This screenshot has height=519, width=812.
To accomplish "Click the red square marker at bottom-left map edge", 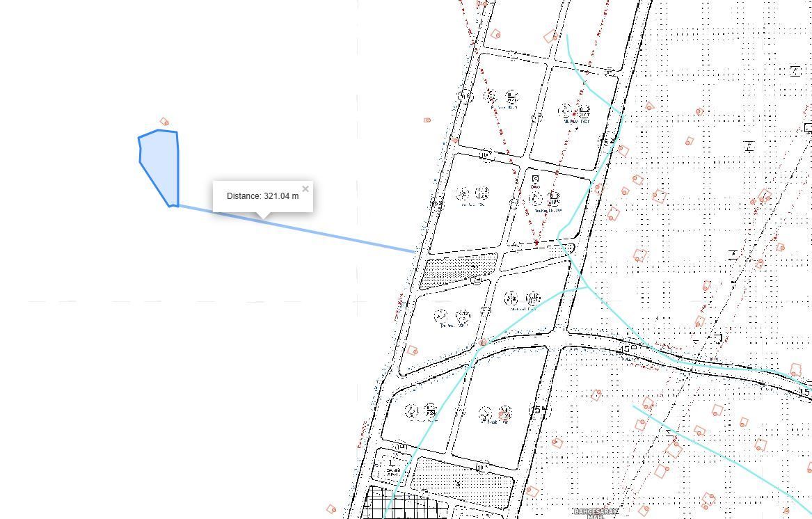I will tap(331, 509).
